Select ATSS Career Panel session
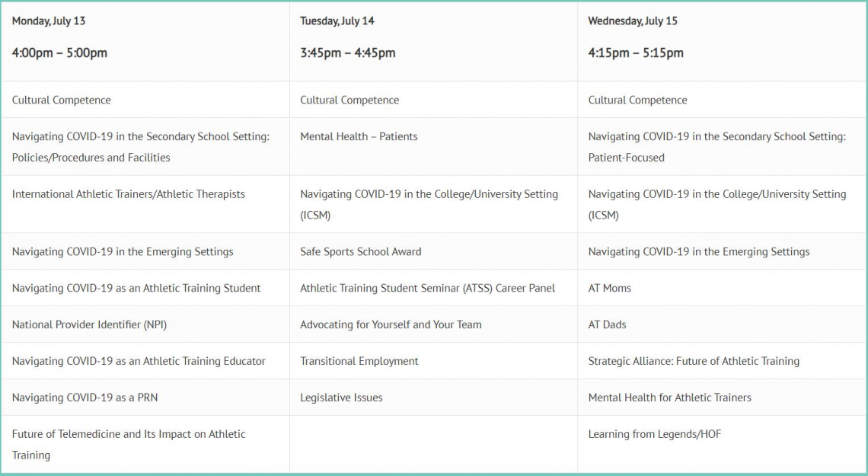 point(427,289)
